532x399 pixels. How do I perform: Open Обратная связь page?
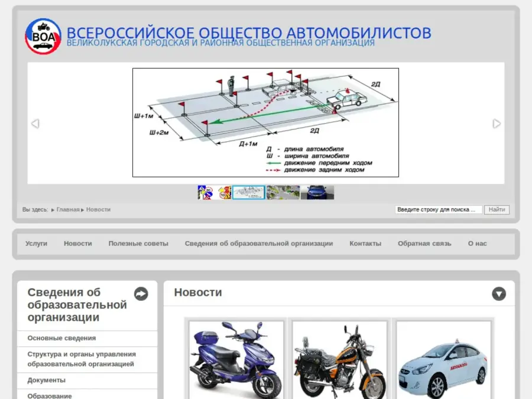coord(424,244)
